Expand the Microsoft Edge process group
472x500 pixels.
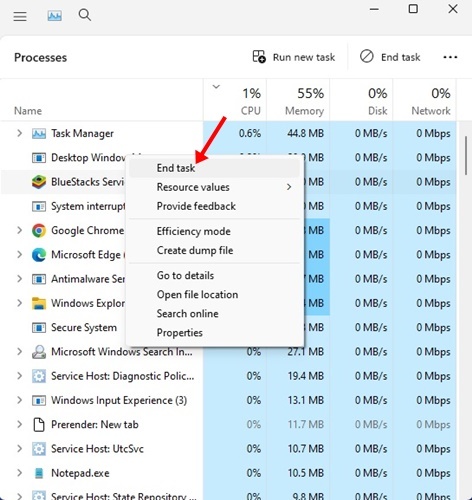pos(19,255)
